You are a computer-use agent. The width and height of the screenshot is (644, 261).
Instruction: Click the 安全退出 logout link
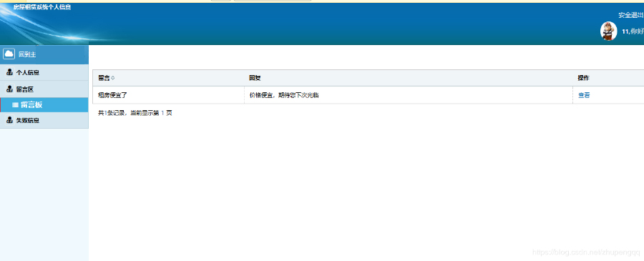(x=631, y=15)
